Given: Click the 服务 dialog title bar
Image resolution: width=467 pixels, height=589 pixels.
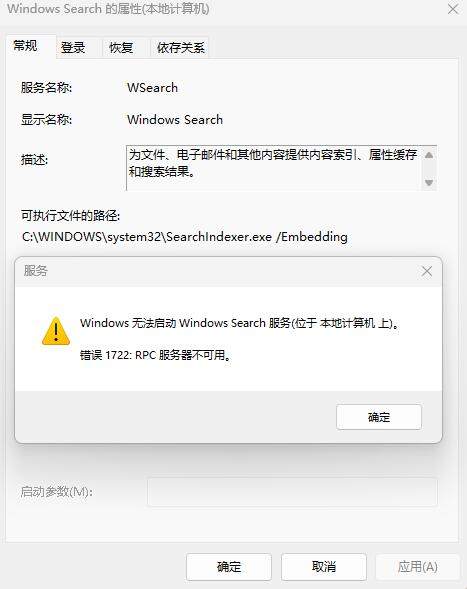Looking at the screenshot, I should click(216, 271).
